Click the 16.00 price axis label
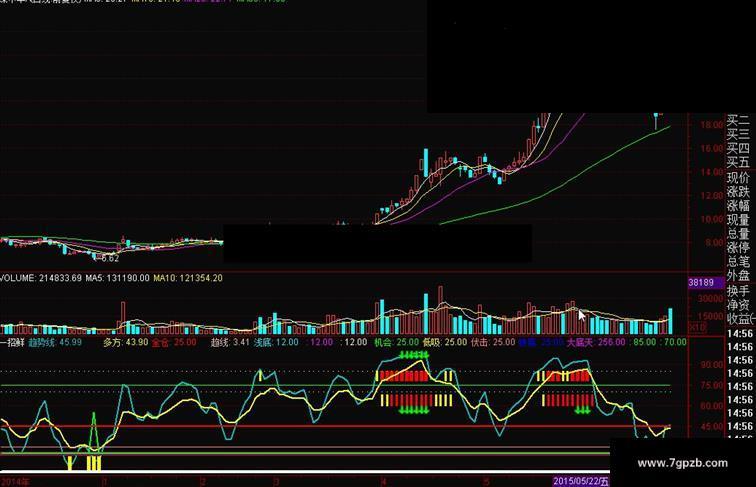The height and width of the screenshot is (487, 756). pos(711,149)
